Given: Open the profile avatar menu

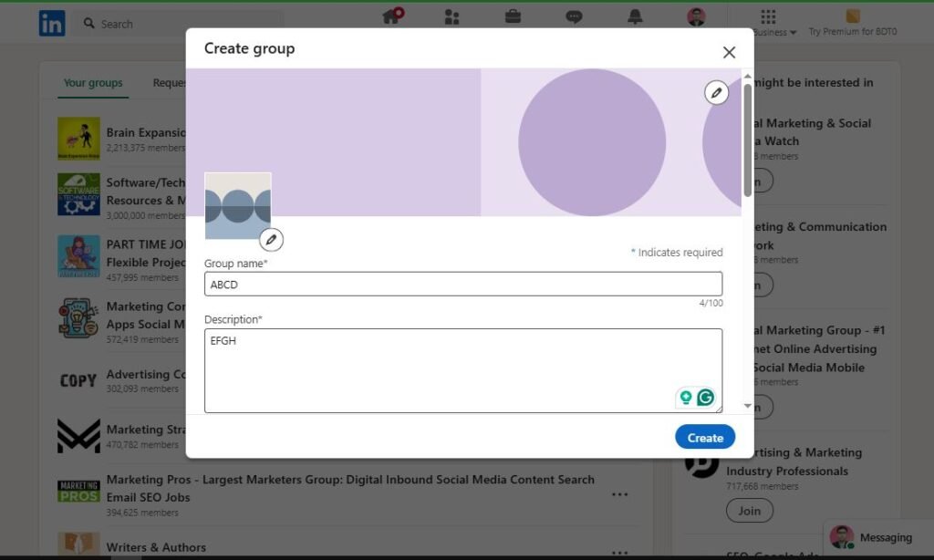Looking at the screenshot, I should point(696,16).
